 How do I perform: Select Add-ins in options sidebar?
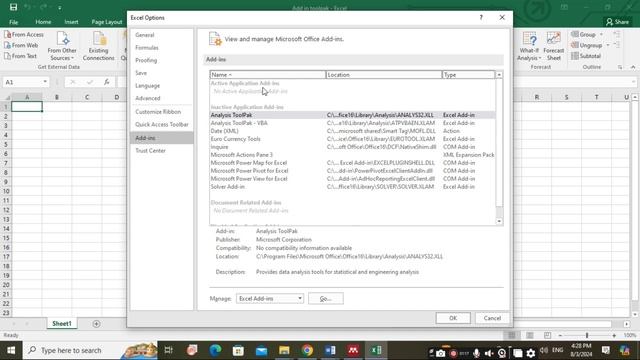click(162, 138)
